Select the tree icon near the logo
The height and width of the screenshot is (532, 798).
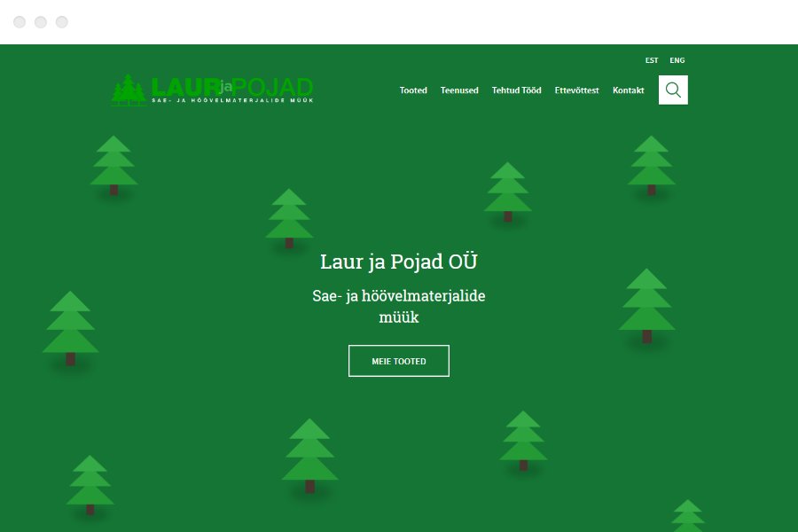tap(129, 89)
